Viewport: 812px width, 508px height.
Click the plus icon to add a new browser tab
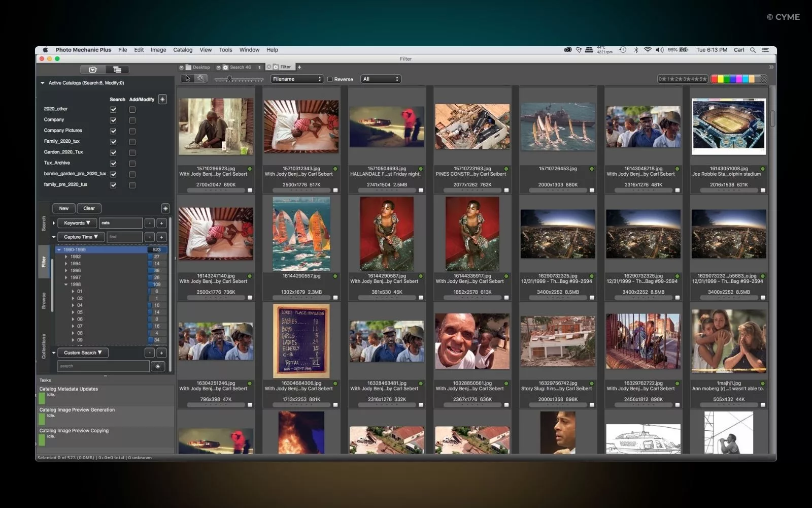click(299, 67)
